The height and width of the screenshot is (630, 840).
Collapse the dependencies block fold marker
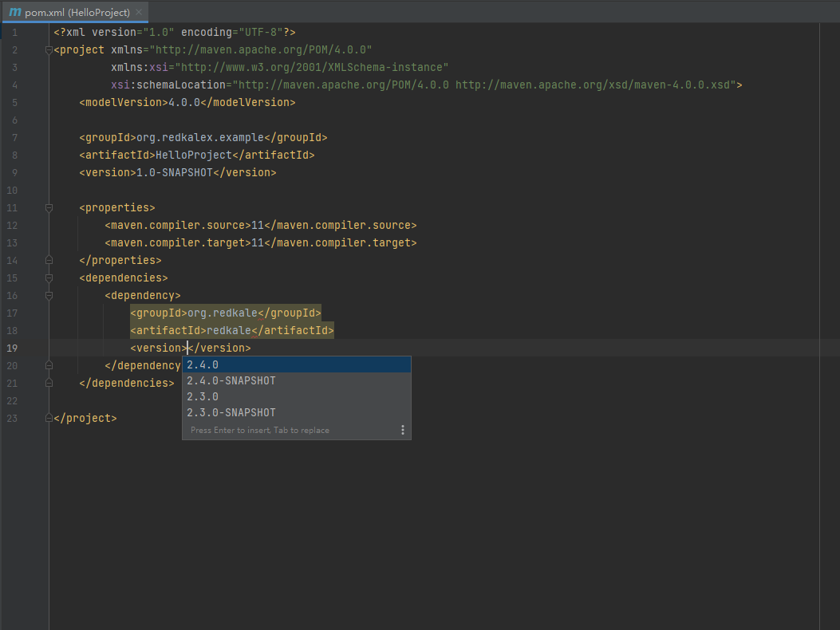[x=49, y=278]
